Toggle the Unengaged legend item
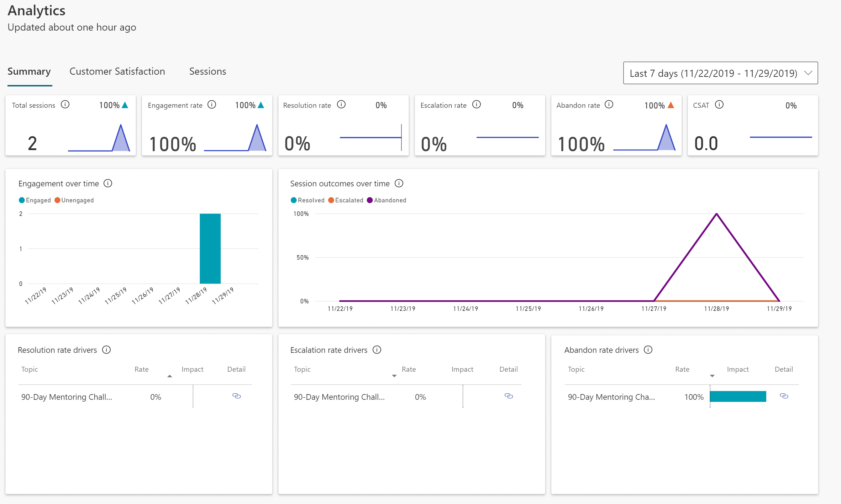The image size is (841, 504). click(74, 200)
